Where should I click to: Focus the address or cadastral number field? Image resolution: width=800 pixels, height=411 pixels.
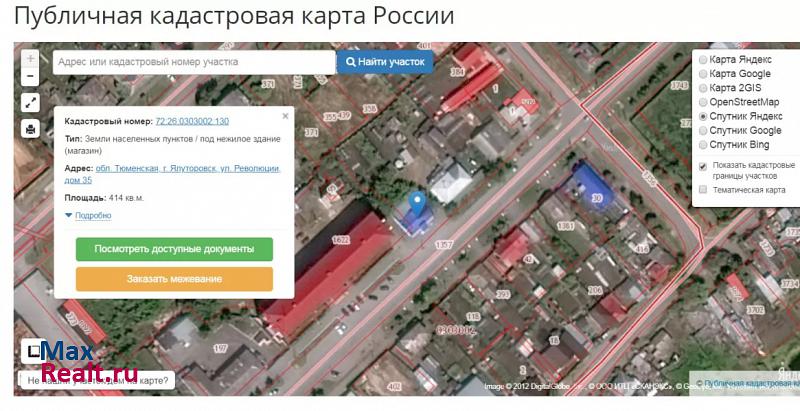(x=194, y=62)
